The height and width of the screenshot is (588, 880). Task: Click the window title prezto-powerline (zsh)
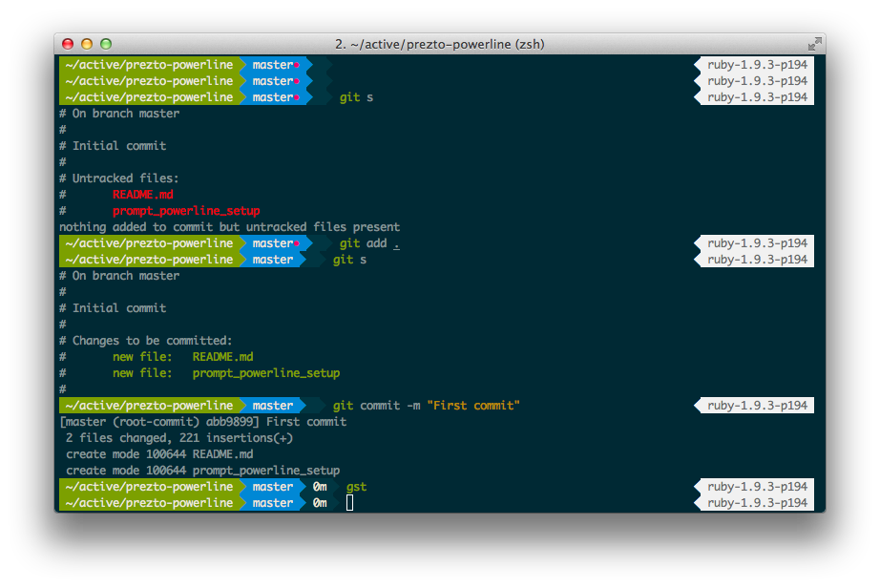[439, 44]
